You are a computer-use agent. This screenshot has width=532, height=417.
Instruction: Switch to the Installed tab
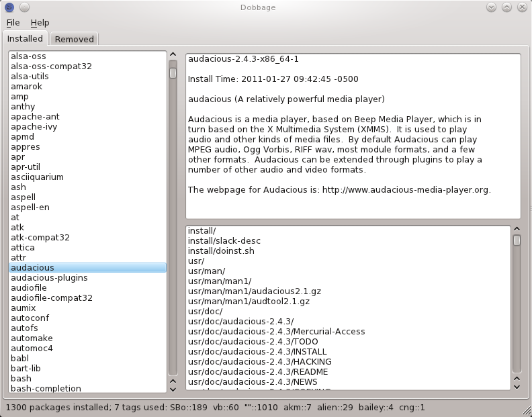[25, 39]
